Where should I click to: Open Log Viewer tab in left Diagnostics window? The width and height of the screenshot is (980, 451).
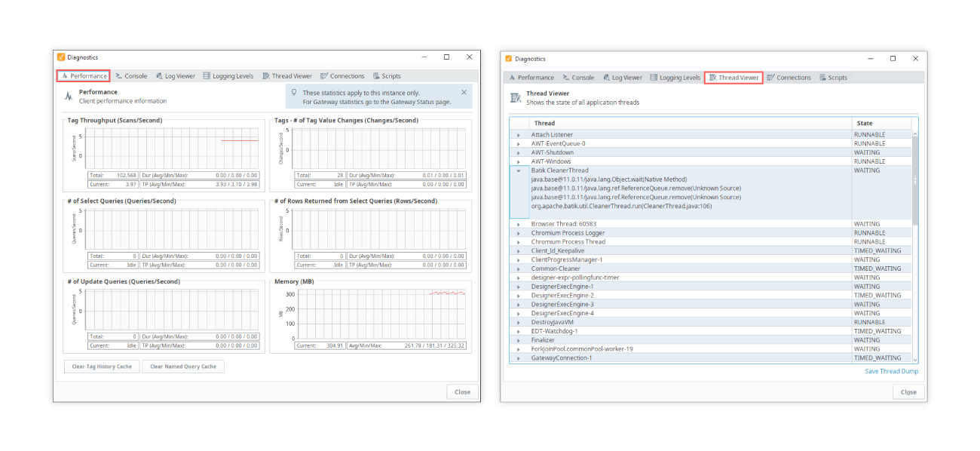click(176, 76)
